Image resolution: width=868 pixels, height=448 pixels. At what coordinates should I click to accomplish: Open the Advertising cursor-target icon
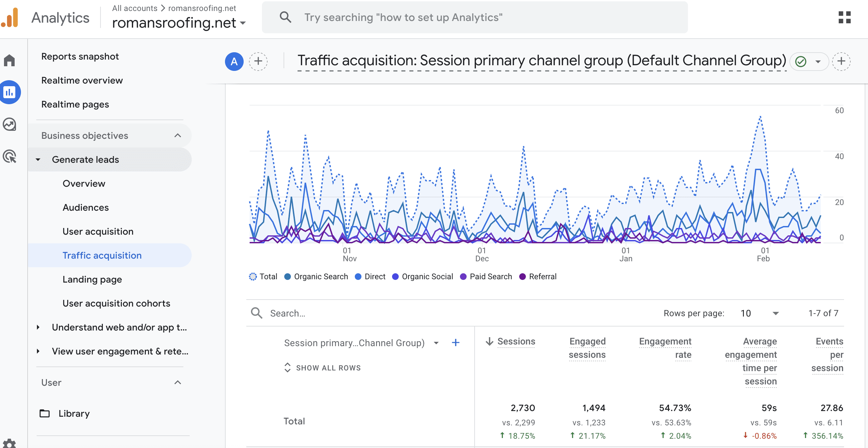point(9,156)
